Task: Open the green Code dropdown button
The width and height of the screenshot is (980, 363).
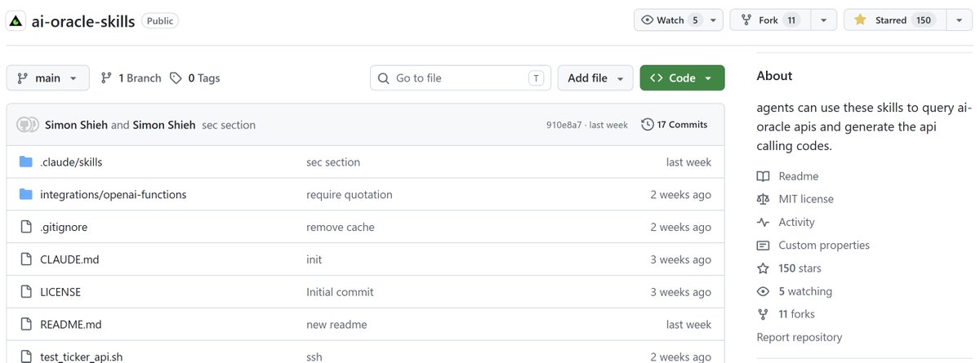Action: tap(682, 77)
